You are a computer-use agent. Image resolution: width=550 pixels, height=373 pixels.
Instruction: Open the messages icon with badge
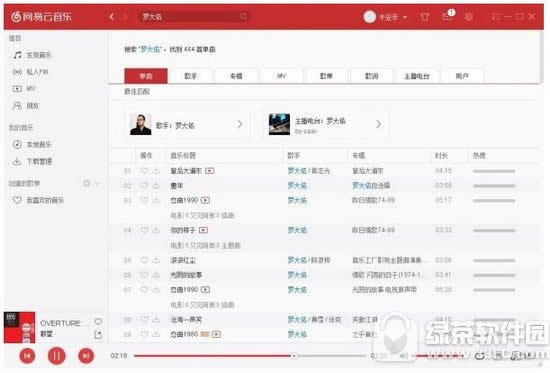[448, 15]
